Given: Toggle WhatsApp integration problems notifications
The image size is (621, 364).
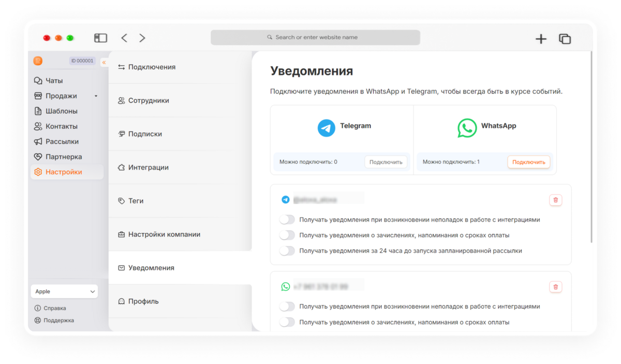Looking at the screenshot, I should [x=287, y=307].
